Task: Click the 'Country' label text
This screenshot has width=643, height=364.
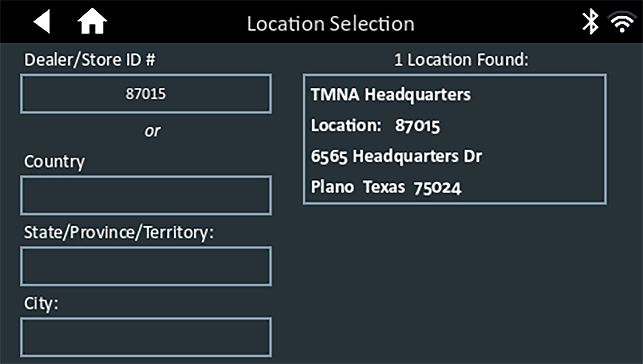Action: [54, 162]
